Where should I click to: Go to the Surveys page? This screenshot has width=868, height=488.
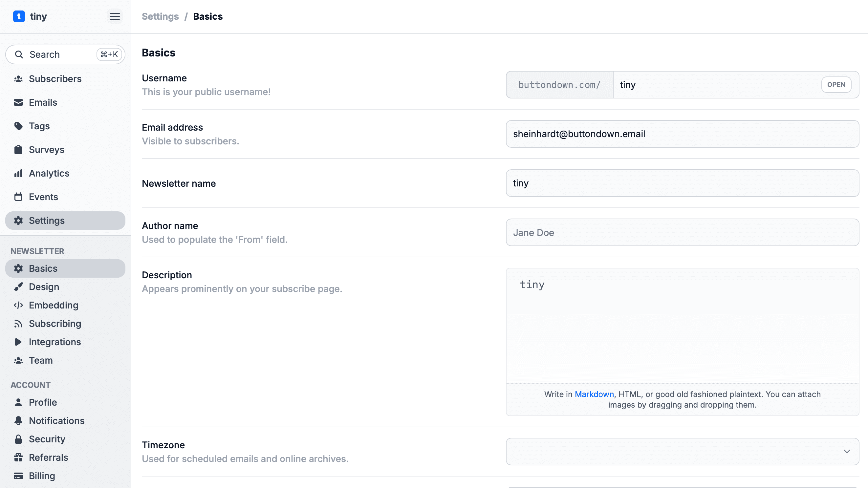(47, 150)
